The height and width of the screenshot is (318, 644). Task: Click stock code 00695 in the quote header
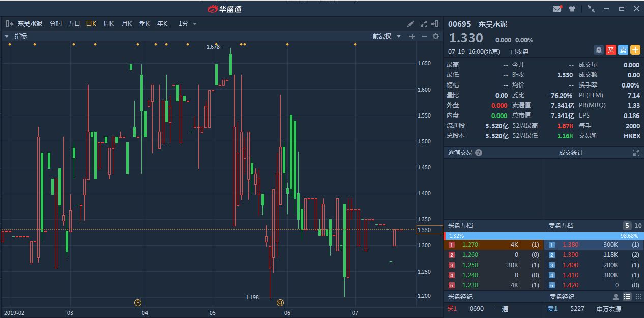(x=459, y=24)
